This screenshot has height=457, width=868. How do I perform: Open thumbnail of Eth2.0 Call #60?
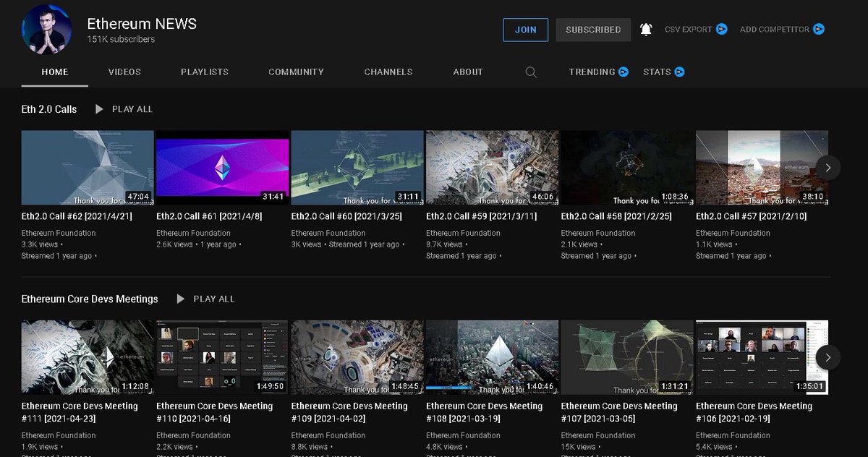[357, 168]
